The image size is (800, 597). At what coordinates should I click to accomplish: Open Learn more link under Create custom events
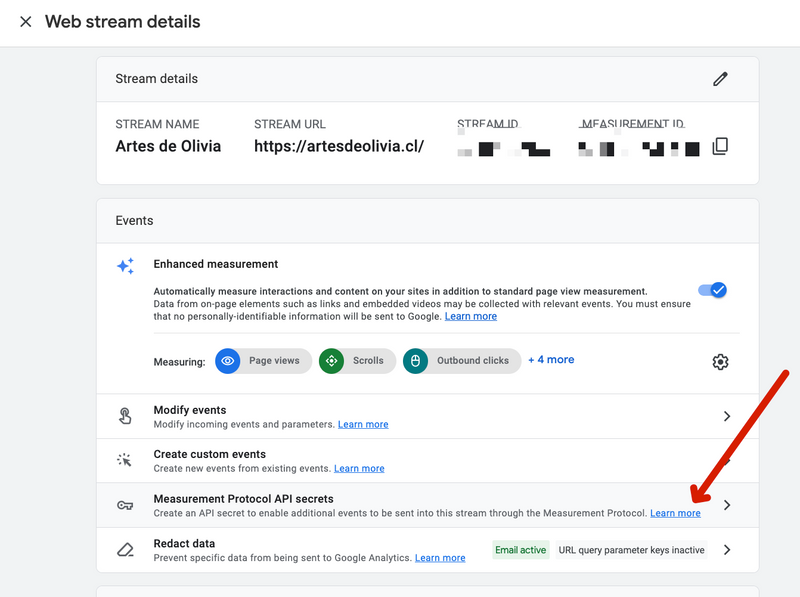[359, 468]
